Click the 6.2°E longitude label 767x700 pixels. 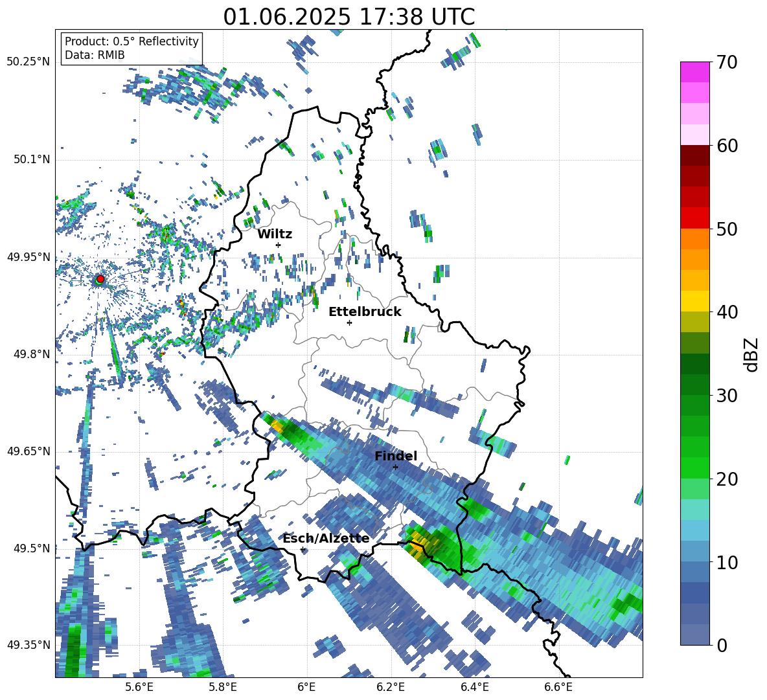[391, 687]
